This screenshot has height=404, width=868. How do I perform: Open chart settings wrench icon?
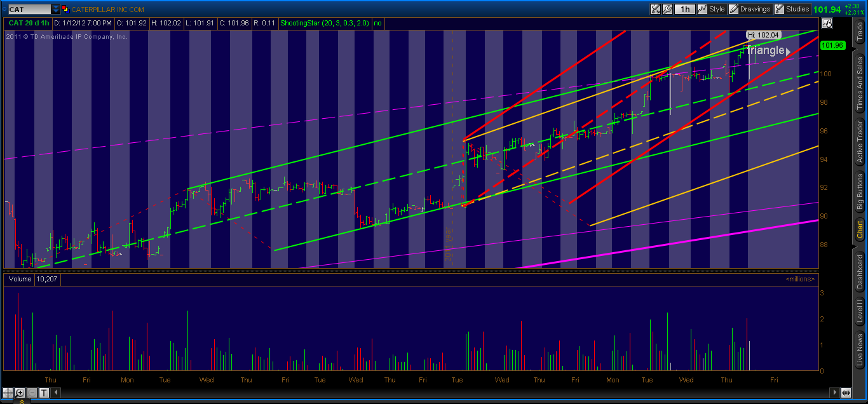point(667,9)
